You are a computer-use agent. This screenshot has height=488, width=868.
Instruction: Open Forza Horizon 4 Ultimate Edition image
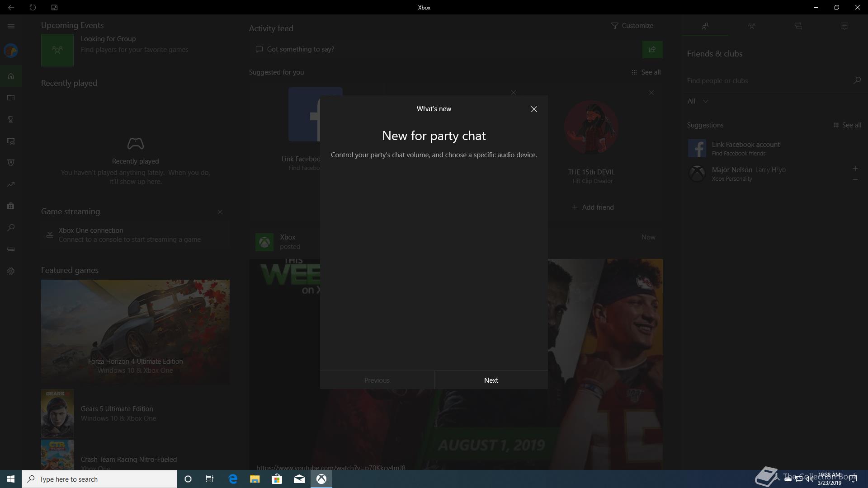135,332
